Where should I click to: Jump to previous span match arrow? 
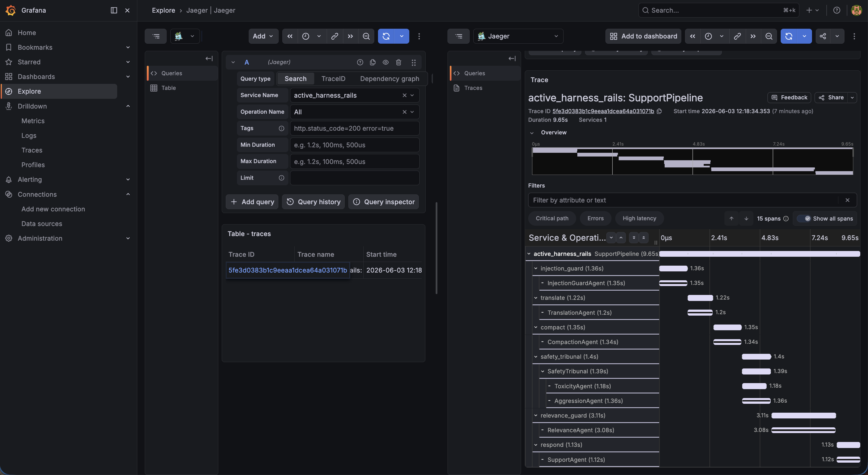click(732, 219)
